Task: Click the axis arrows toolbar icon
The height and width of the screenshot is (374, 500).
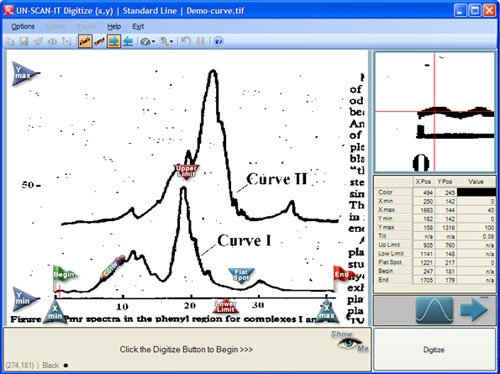Action: pos(67,42)
